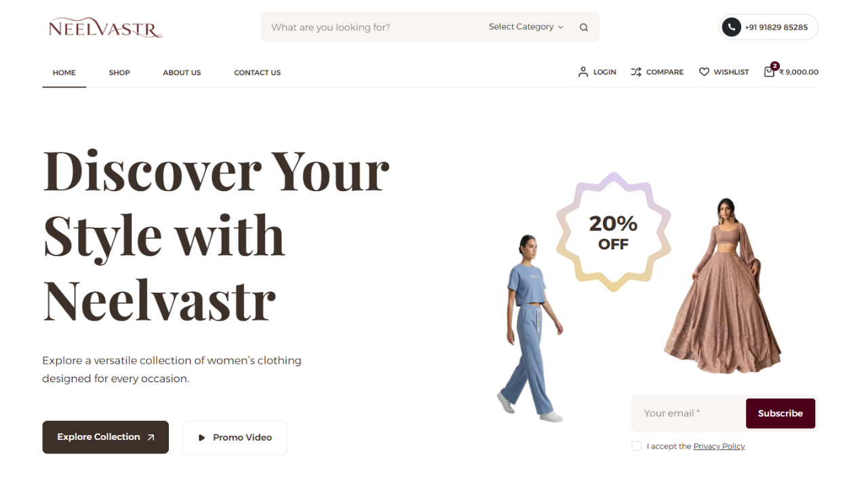
Task: Click the play icon for Promo Video
Action: (201, 438)
